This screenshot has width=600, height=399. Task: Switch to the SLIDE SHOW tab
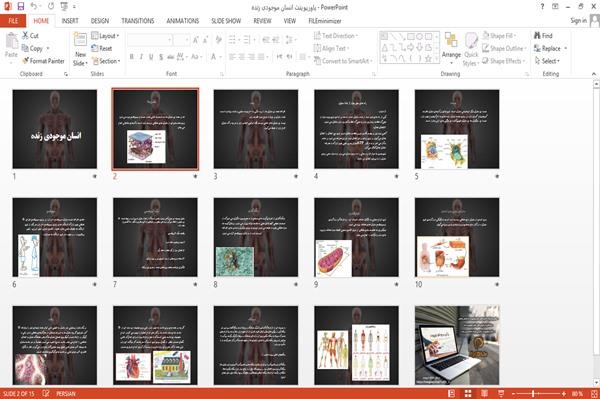coord(226,21)
